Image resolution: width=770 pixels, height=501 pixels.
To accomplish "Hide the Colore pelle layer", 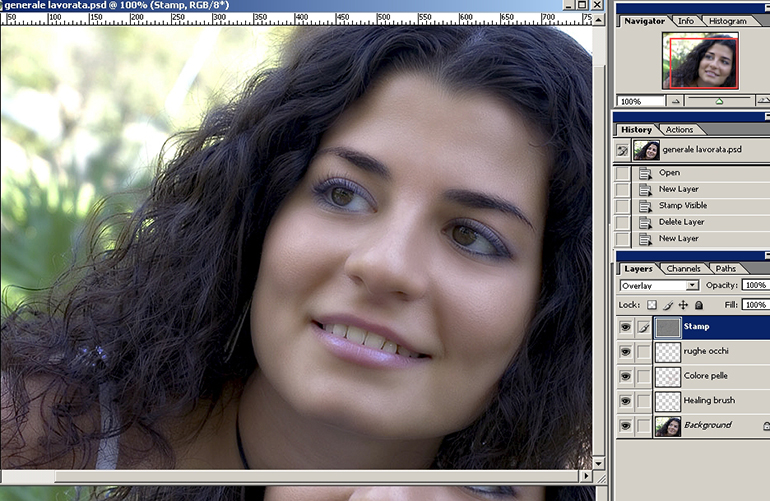I will (625, 376).
